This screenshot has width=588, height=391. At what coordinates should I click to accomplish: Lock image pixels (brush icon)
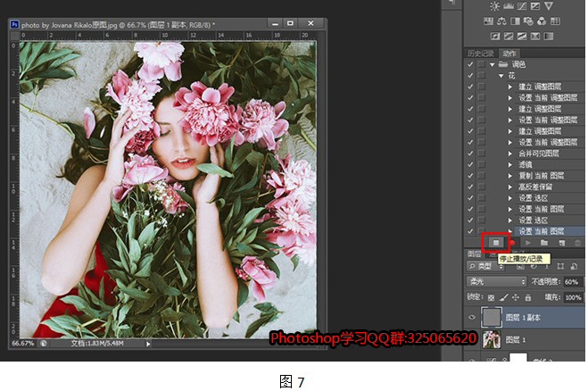(503, 297)
